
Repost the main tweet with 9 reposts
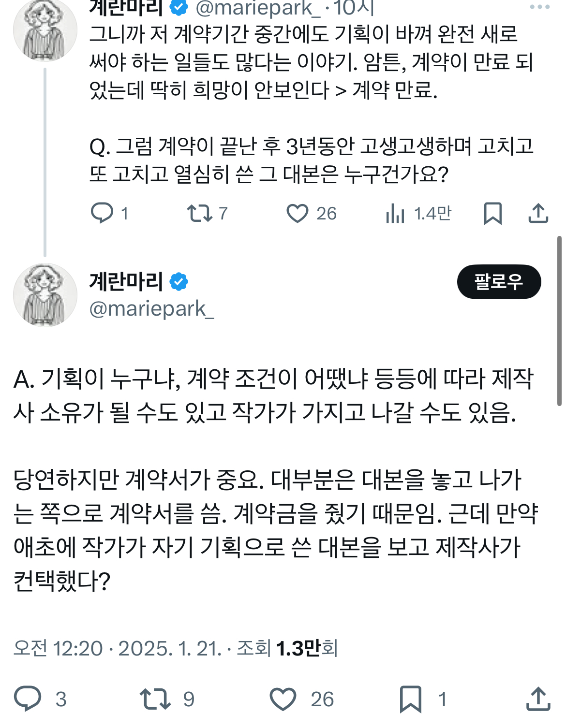155,699
